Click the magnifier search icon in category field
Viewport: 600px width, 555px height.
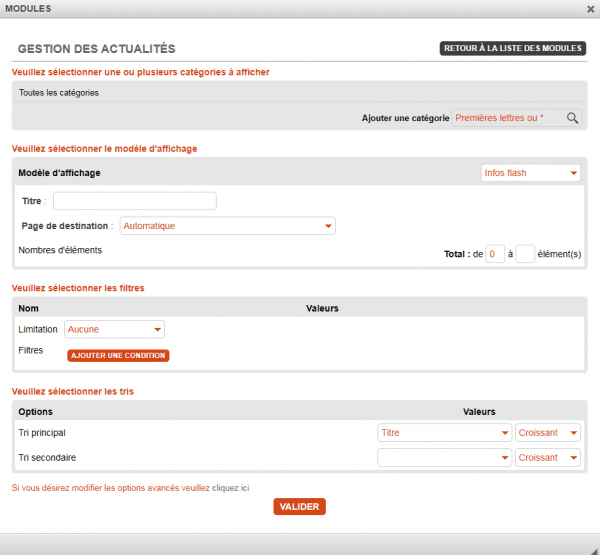573,118
